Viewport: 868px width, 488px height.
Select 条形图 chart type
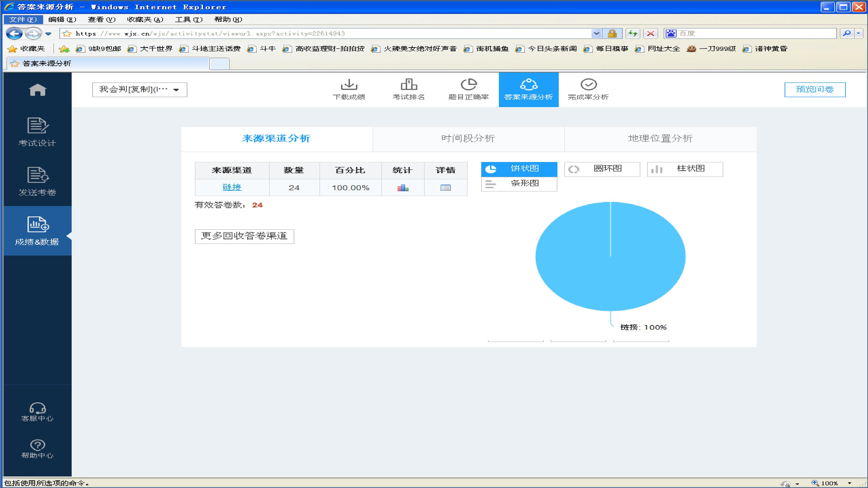tap(519, 184)
